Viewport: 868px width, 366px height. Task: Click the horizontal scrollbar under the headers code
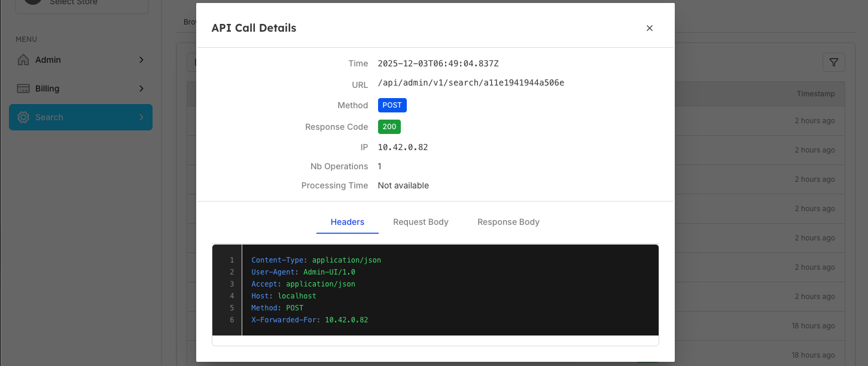[435, 339]
